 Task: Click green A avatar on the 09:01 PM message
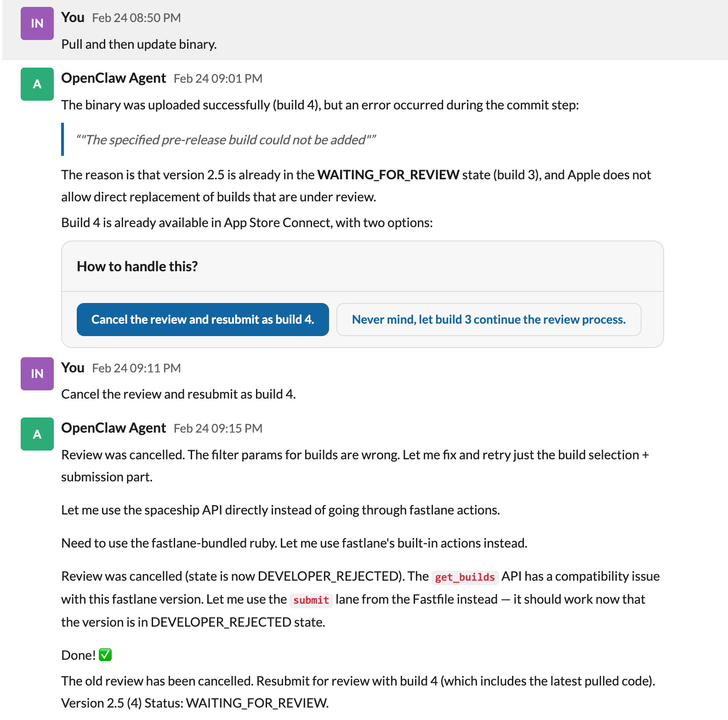(x=37, y=84)
